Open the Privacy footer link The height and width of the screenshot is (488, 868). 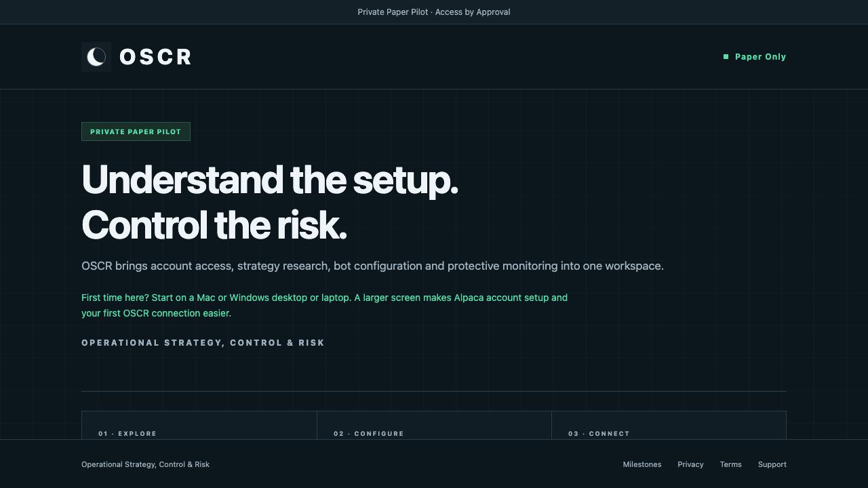690,464
